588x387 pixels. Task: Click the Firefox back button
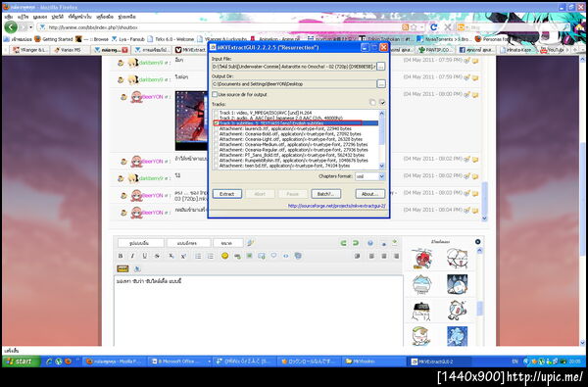pos(11,27)
